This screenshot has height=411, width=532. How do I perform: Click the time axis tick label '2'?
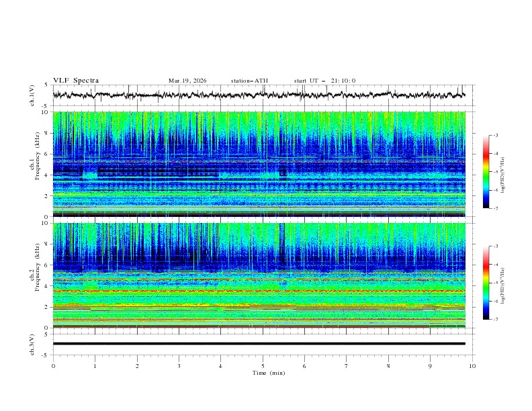coord(137,366)
